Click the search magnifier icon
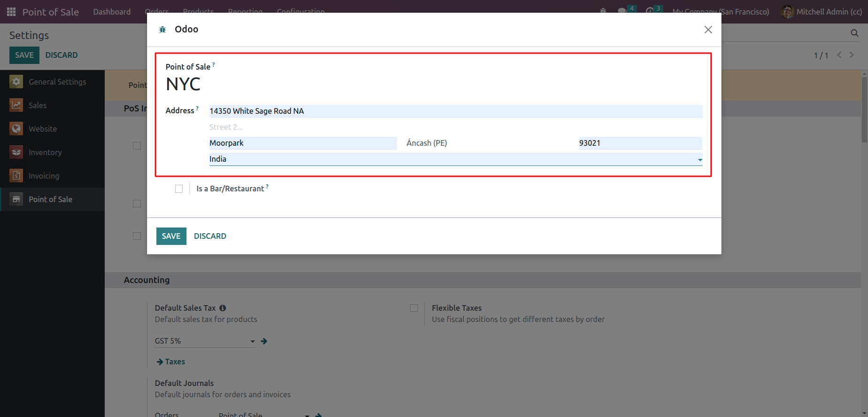The image size is (868, 417). (x=854, y=33)
